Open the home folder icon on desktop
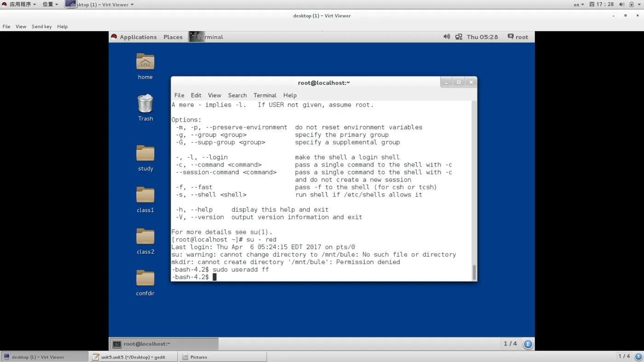This screenshot has height=362, width=644. 145,62
